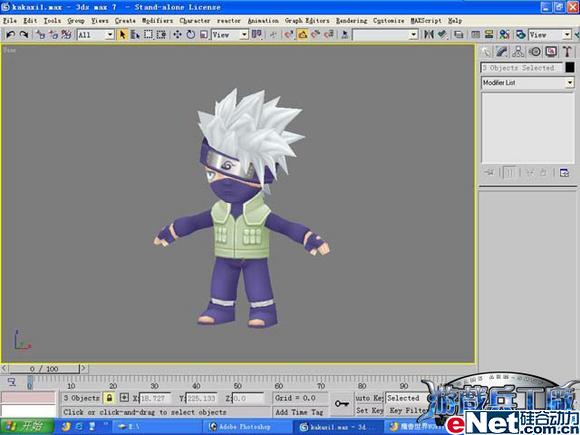
Task: Toggle the Percent Snap button
Action: click(x=315, y=35)
